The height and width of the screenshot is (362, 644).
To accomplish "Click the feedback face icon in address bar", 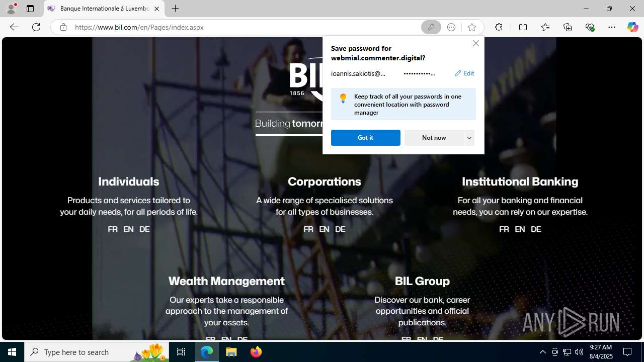I will [x=451, y=27].
